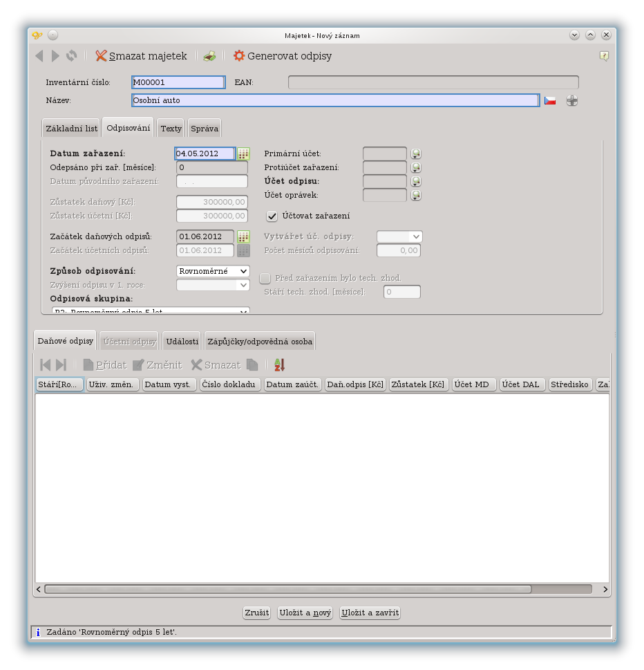
Task: Open lookup for Protiúčet zařazení
Action: coord(416,167)
